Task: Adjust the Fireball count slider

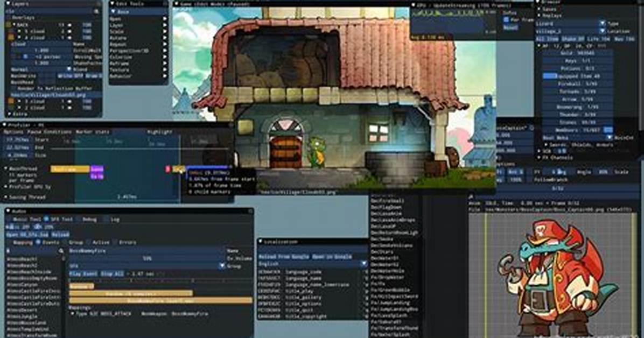Action: tap(577, 84)
